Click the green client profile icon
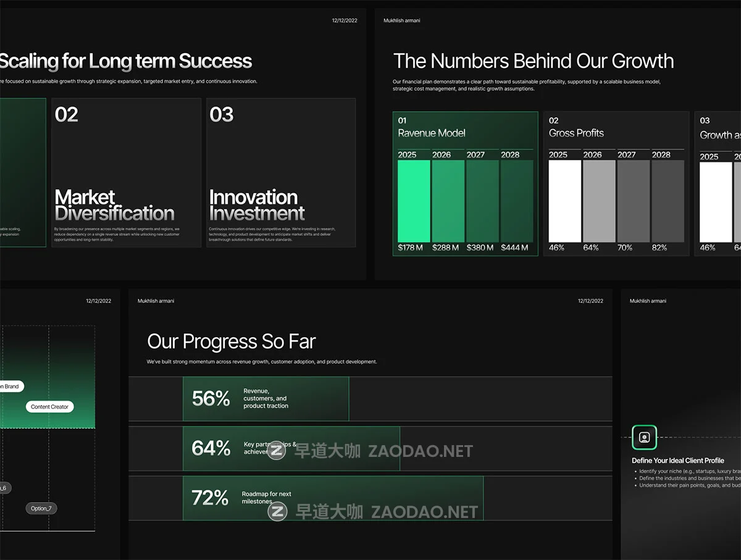Image resolution: width=741 pixels, height=560 pixels. [x=644, y=437]
